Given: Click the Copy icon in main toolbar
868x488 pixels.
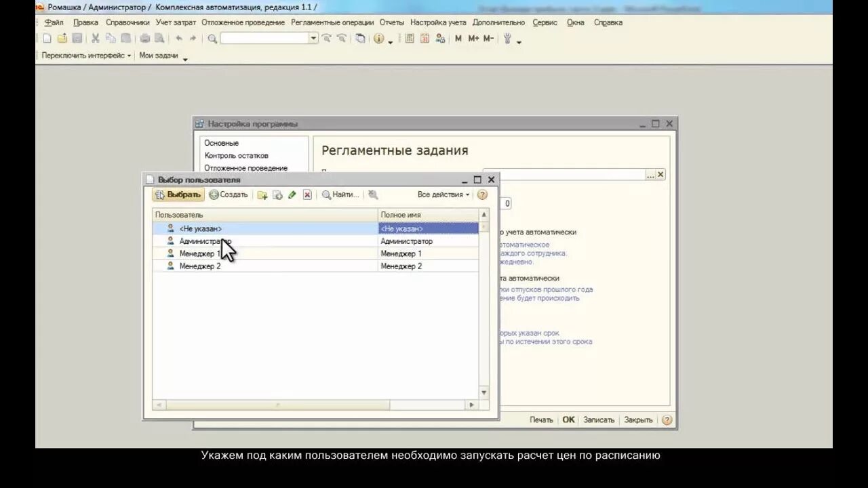Looking at the screenshot, I should click(x=111, y=39).
